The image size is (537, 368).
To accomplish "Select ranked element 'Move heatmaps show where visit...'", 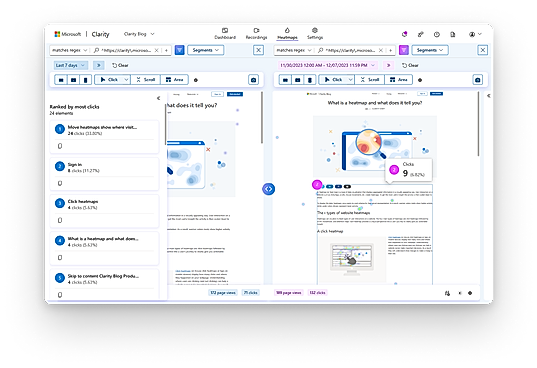I will (x=104, y=137).
